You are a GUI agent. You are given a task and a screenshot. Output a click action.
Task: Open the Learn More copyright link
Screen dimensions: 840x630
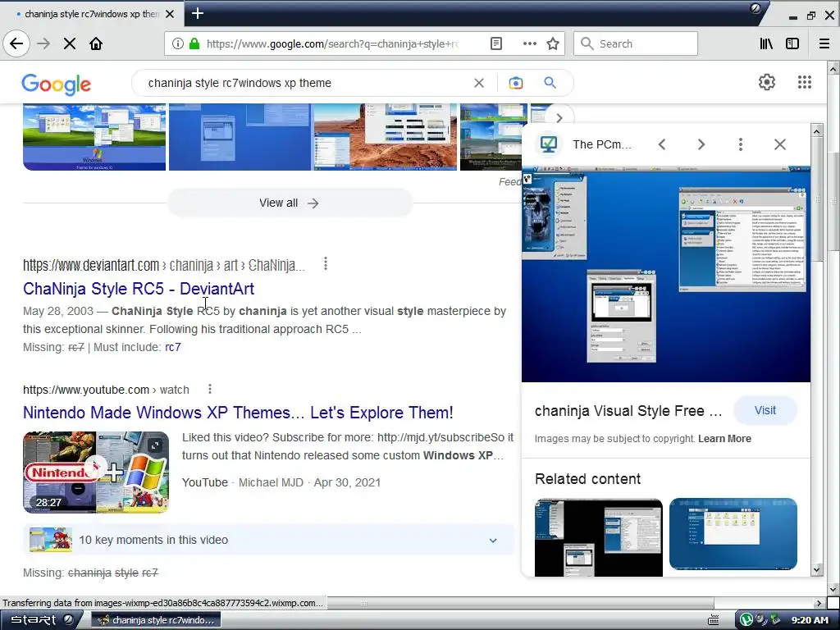[724, 439]
